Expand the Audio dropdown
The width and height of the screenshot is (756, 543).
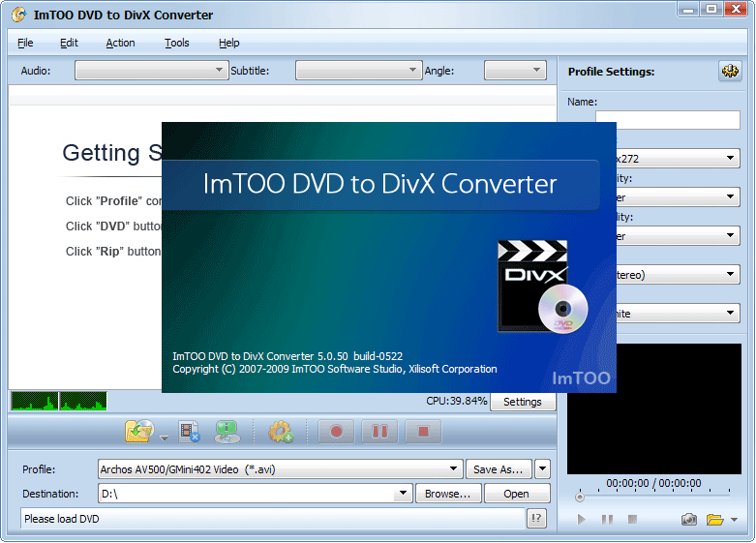coord(152,71)
